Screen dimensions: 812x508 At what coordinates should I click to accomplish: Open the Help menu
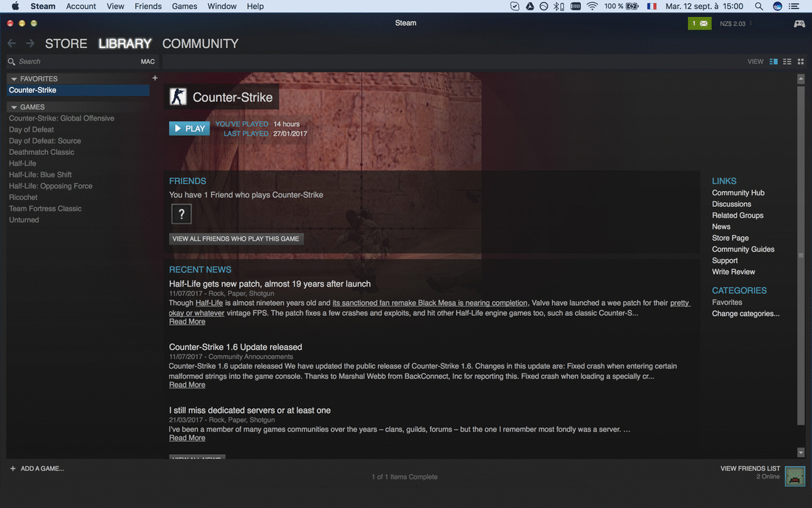point(255,6)
